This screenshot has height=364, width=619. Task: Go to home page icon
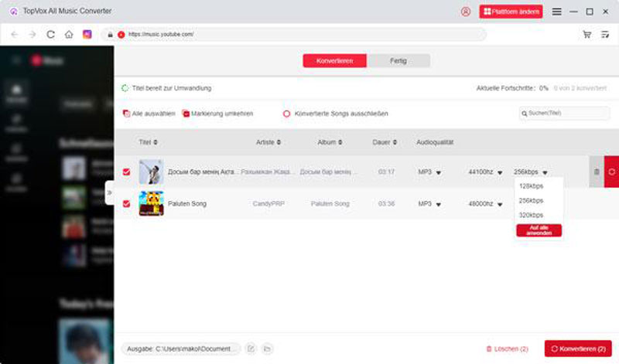point(69,35)
